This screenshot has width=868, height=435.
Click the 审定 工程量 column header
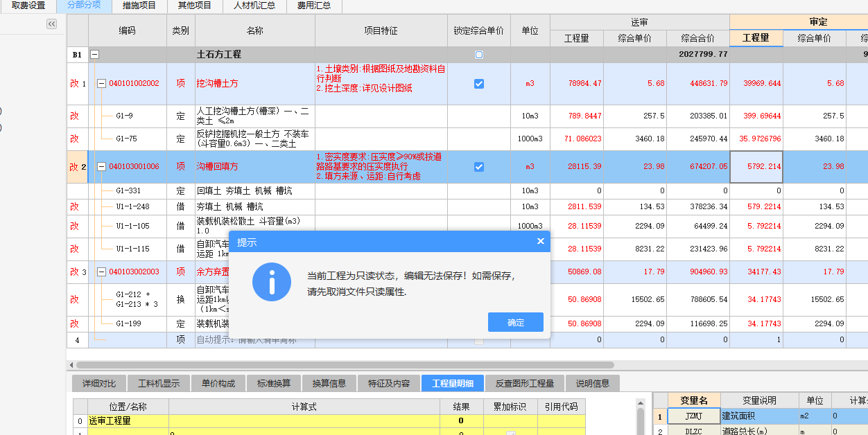coord(756,38)
